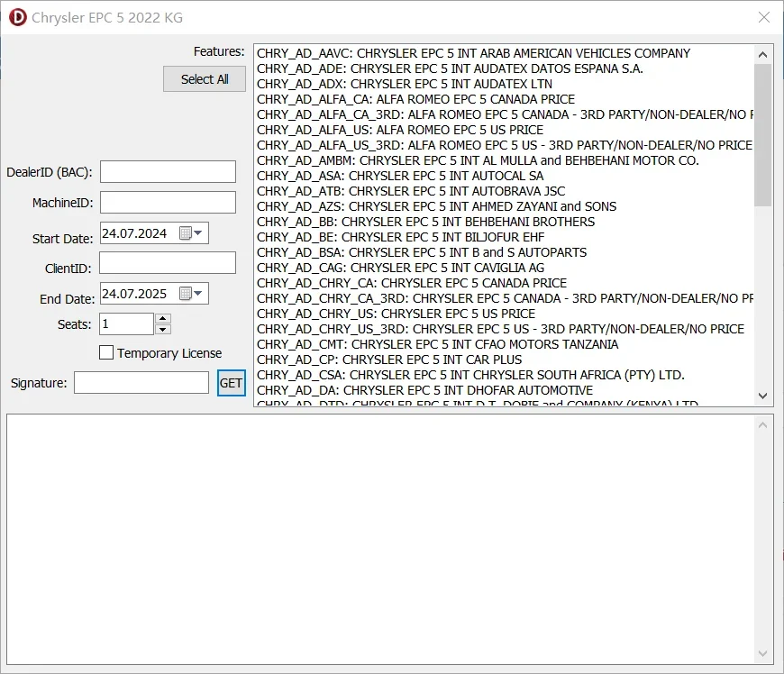The height and width of the screenshot is (674, 784).
Task: Click the DealerID (BAC) input field
Action: coord(168,172)
